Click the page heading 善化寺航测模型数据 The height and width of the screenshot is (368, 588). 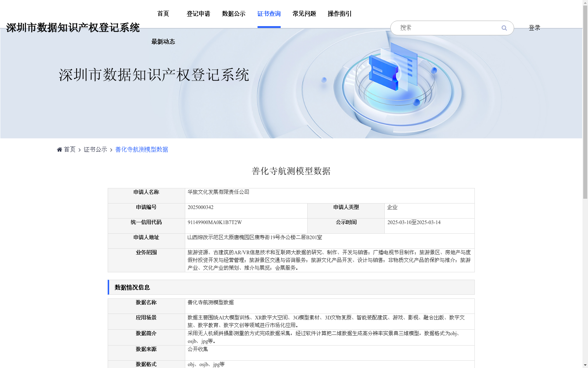coord(291,171)
